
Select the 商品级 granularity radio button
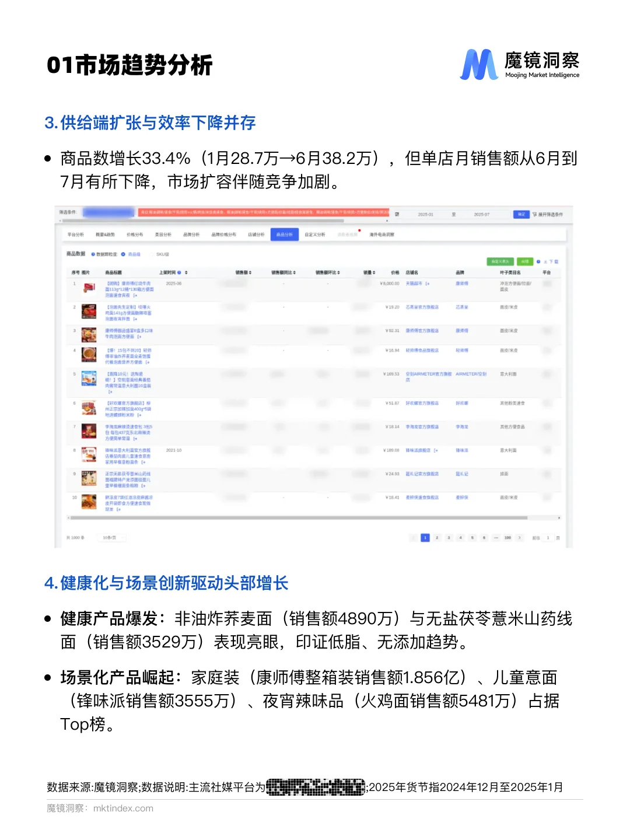click(123, 254)
